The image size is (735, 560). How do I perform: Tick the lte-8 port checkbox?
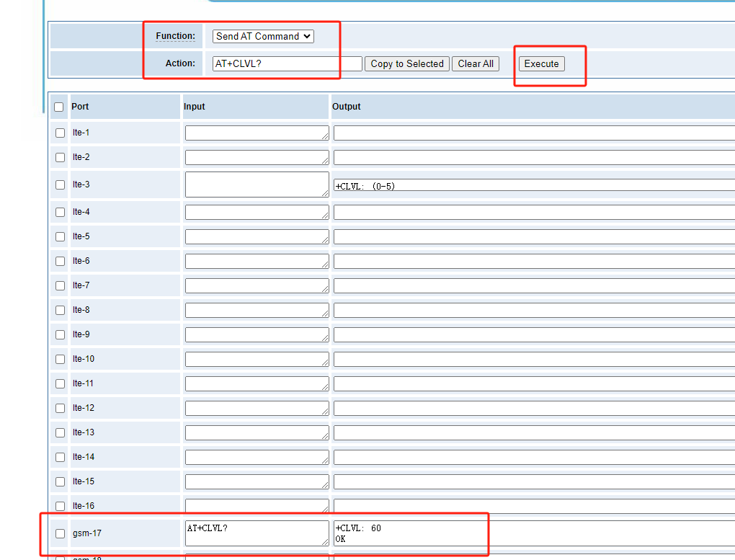click(x=60, y=310)
